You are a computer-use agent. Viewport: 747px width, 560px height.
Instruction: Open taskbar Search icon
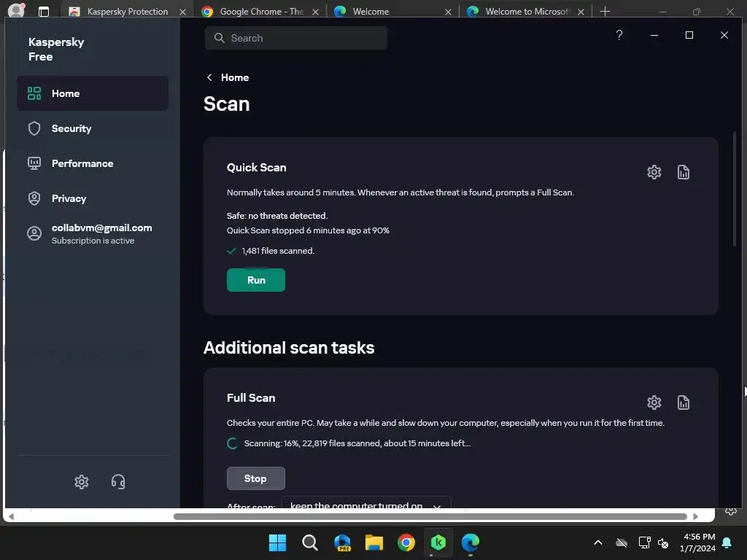(309, 542)
